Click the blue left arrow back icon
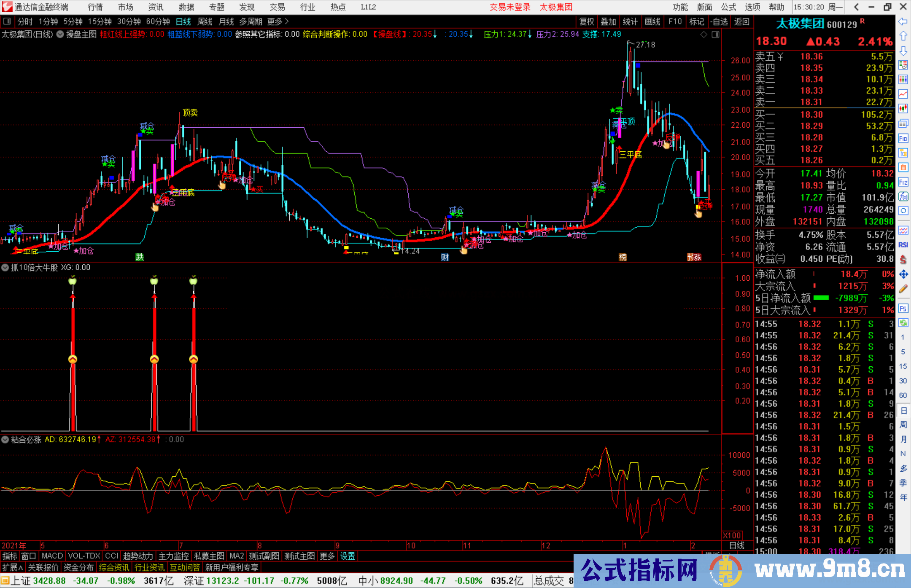The height and width of the screenshot is (588, 911). coord(903,21)
